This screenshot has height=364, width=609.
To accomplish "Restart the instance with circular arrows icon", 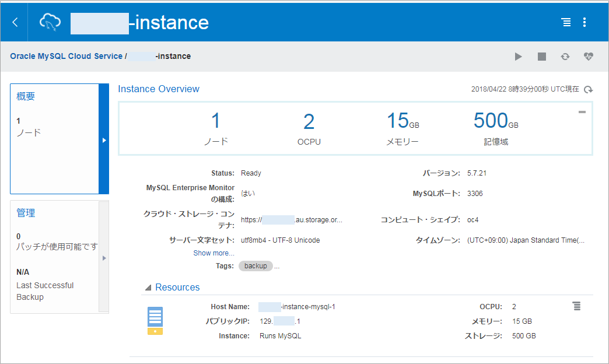I will tap(565, 57).
